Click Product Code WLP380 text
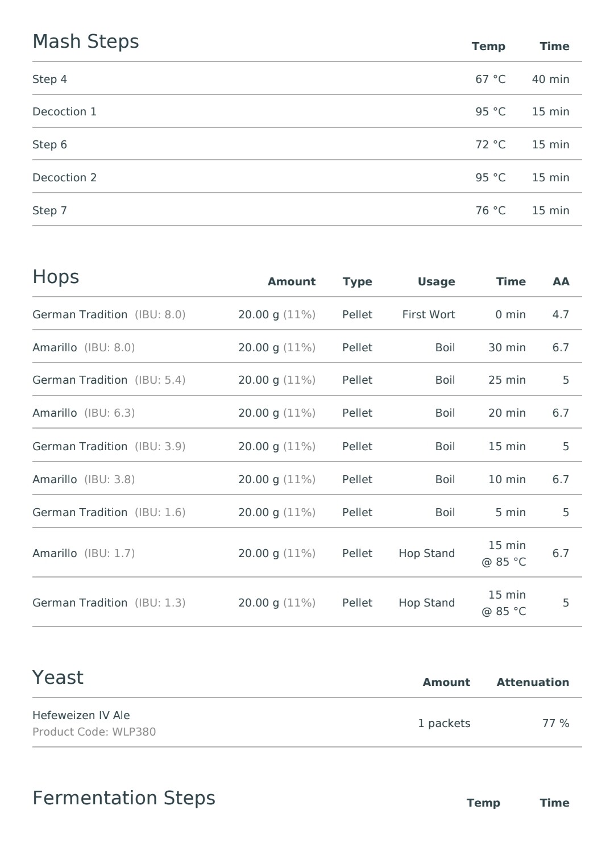This screenshot has width=614, height=868. pyautogui.click(x=94, y=732)
